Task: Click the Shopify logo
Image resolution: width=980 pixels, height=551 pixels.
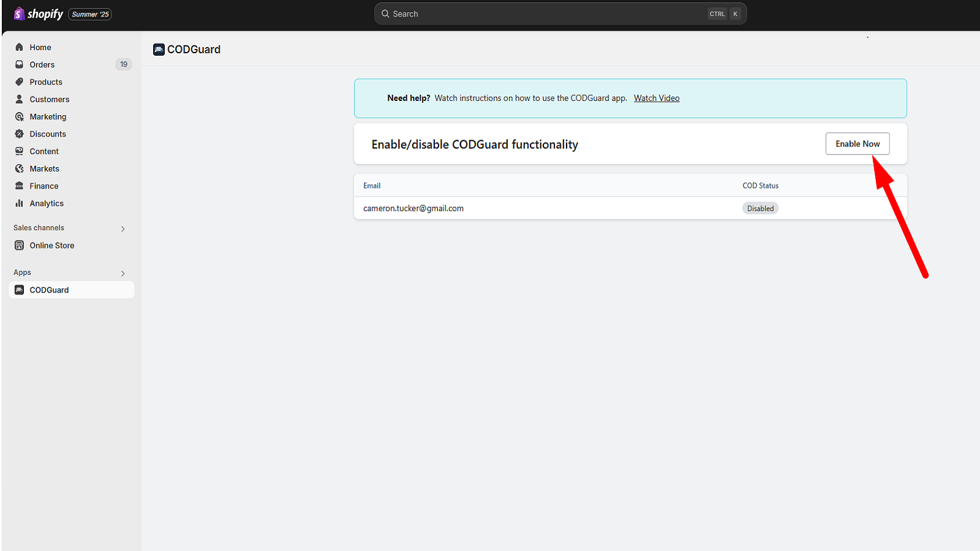Action: 38,13
